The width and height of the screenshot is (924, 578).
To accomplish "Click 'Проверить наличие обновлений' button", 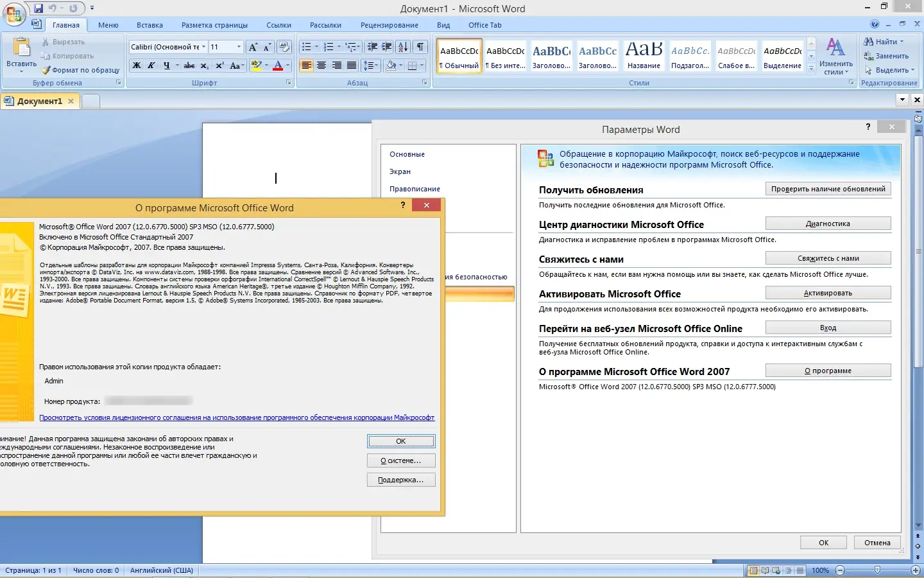I will pyautogui.click(x=828, y=189).
